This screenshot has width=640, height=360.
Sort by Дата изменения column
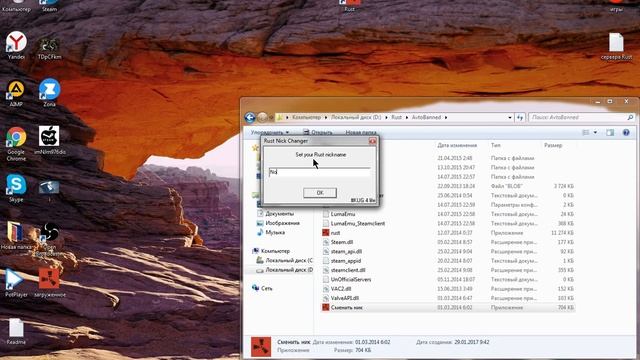pyautogui.click(x=457, y=145)
